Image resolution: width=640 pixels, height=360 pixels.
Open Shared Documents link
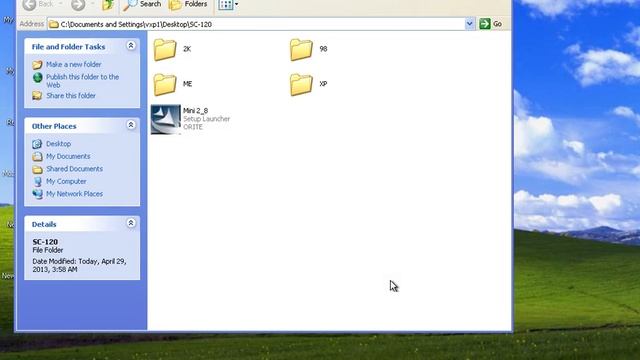(74, 169)
